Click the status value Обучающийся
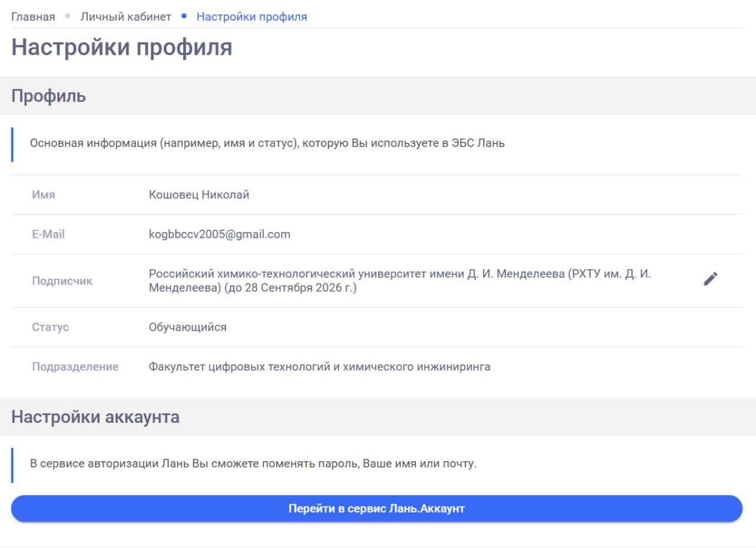The height and width of the screenshot is (548, 756). coord(187,327)
